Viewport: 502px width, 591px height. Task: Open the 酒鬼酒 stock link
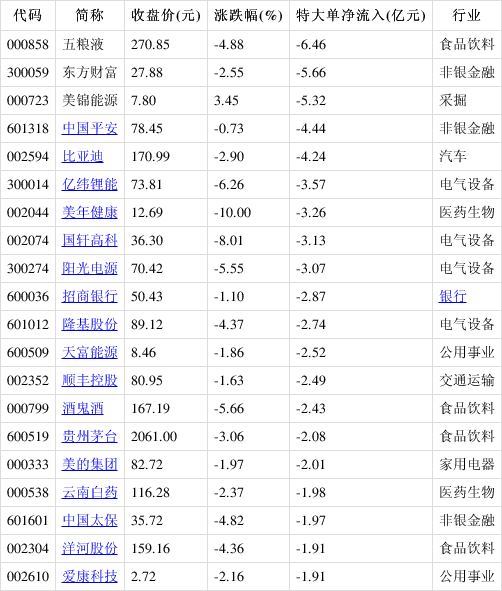click(83, 409)
